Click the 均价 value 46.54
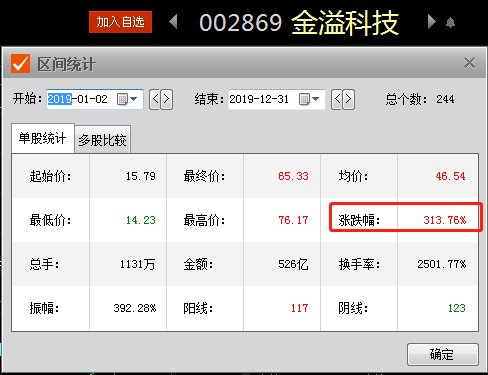 [x=450, y=176]
